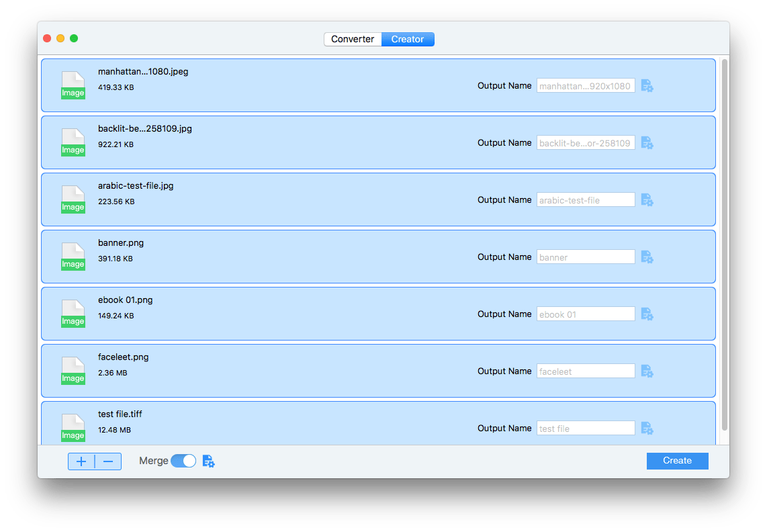Viewport: 767px width, 532px height.
Task: Open output settings for backlit-be...258109.jpg
Action: (x=647, y=142)
